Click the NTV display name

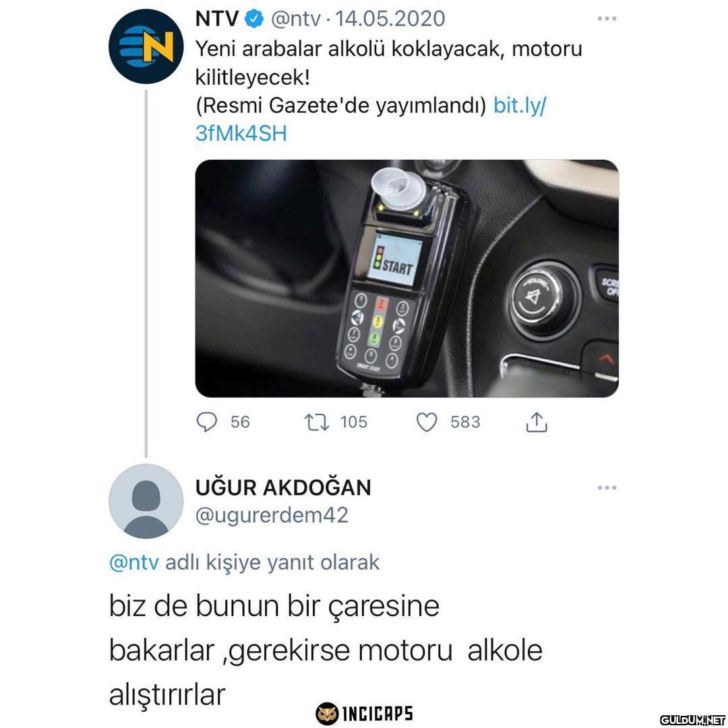click(217, 19)
